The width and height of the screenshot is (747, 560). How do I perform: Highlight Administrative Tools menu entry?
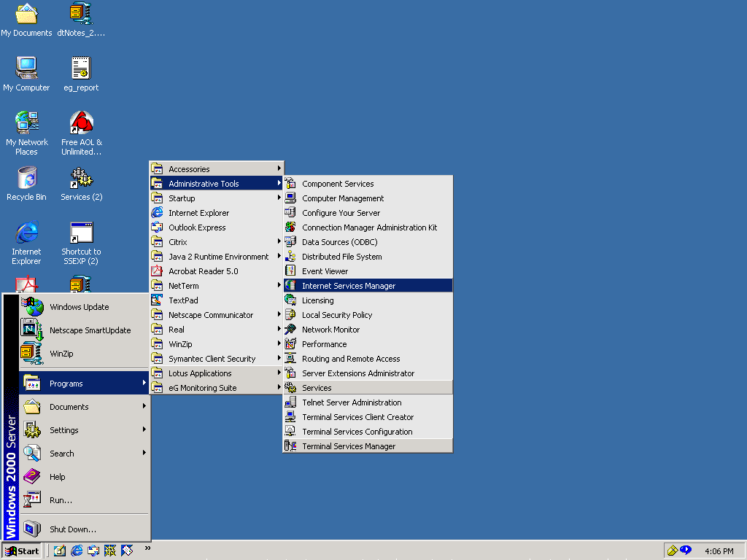coord(217,183)
